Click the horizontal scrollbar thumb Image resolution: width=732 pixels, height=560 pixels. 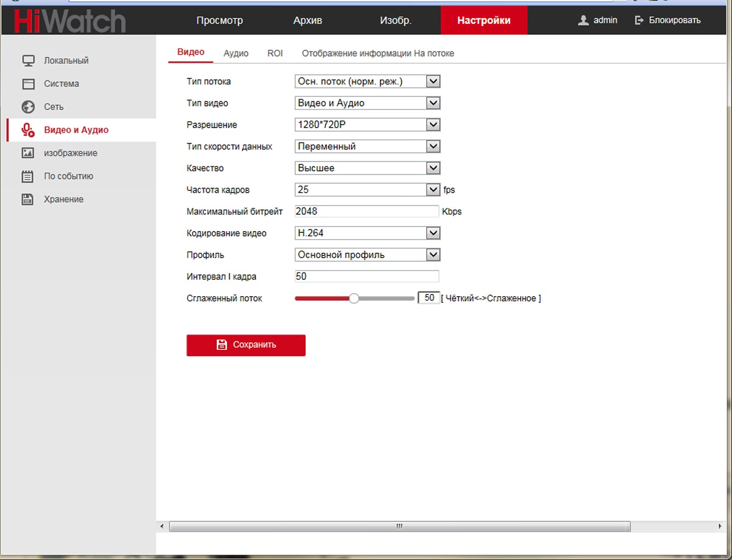click(399, 526)
